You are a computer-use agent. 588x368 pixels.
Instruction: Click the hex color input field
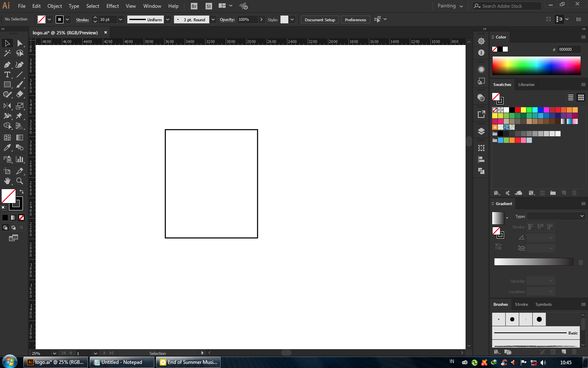tap(569, 50)
